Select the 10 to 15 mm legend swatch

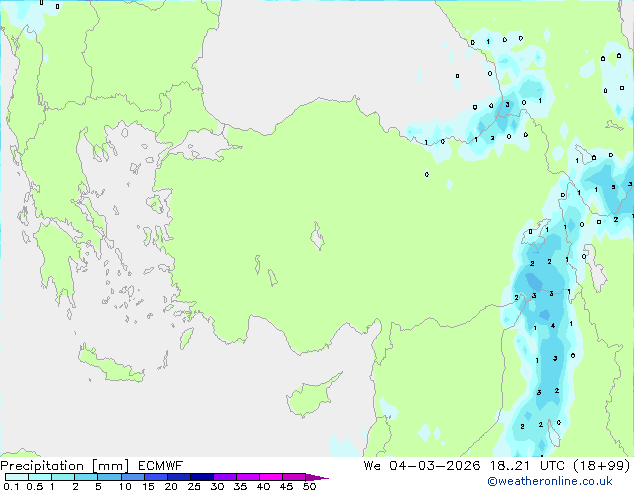point(132,477)
